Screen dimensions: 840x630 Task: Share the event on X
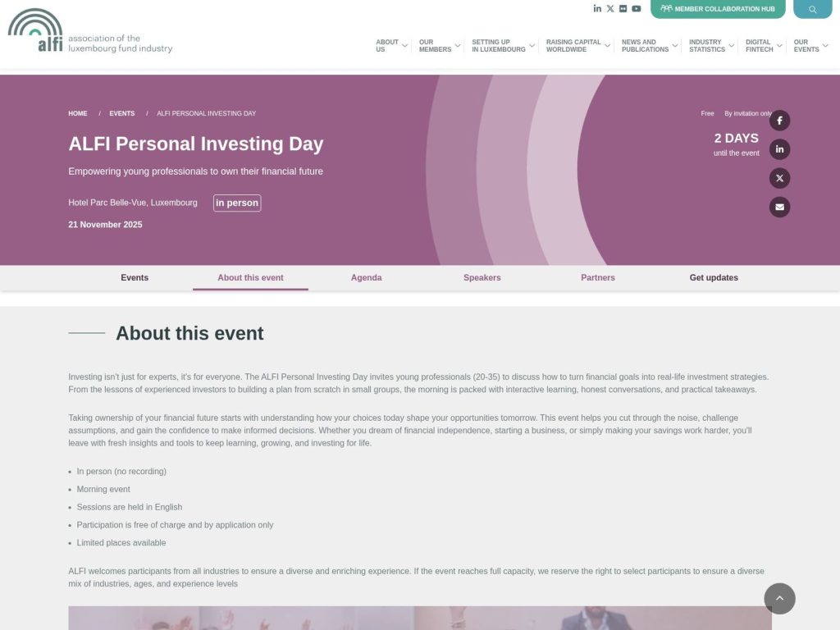[x=779, y=178]
